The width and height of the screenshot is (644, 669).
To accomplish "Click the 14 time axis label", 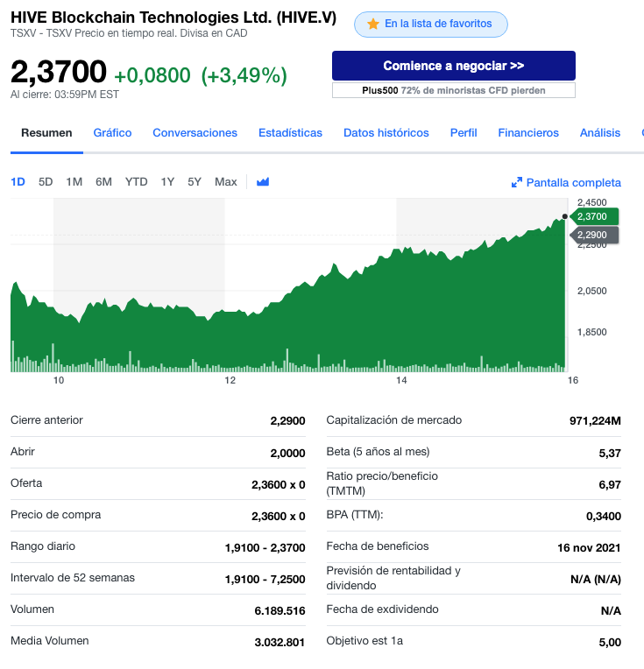I will coord(401,380).
